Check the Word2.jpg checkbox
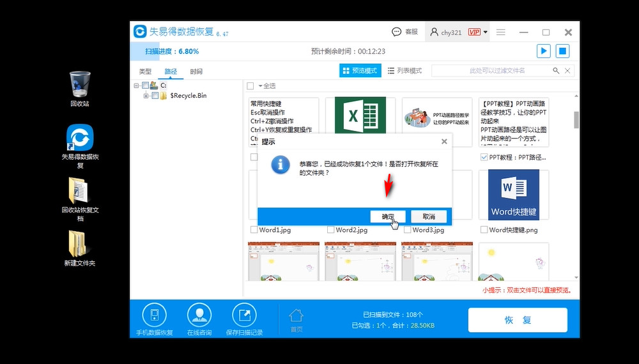The height and width of the screenshot is (364, 639). point(330,230)
